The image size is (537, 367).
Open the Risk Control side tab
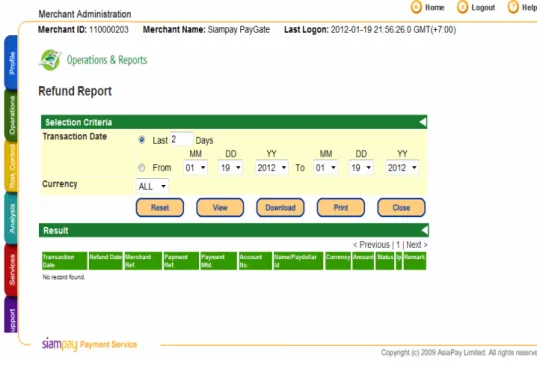tap(11, 166)
